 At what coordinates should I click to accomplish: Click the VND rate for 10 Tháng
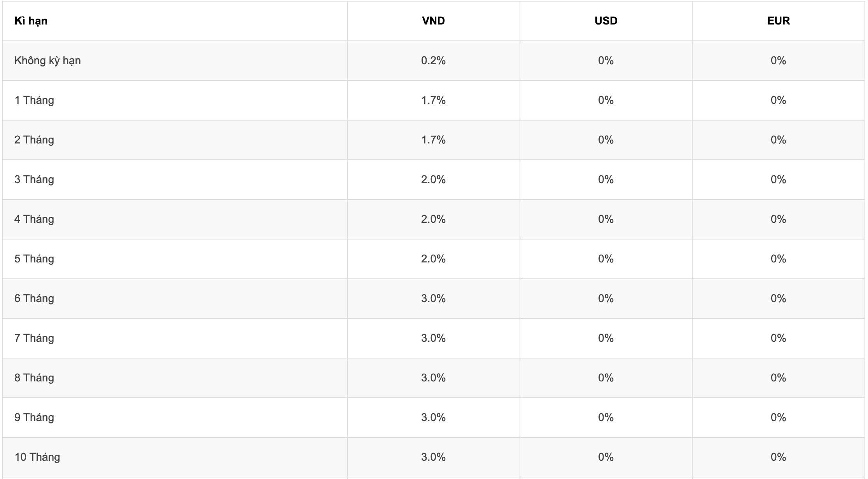pyautogui.click(x=433, y=457)
